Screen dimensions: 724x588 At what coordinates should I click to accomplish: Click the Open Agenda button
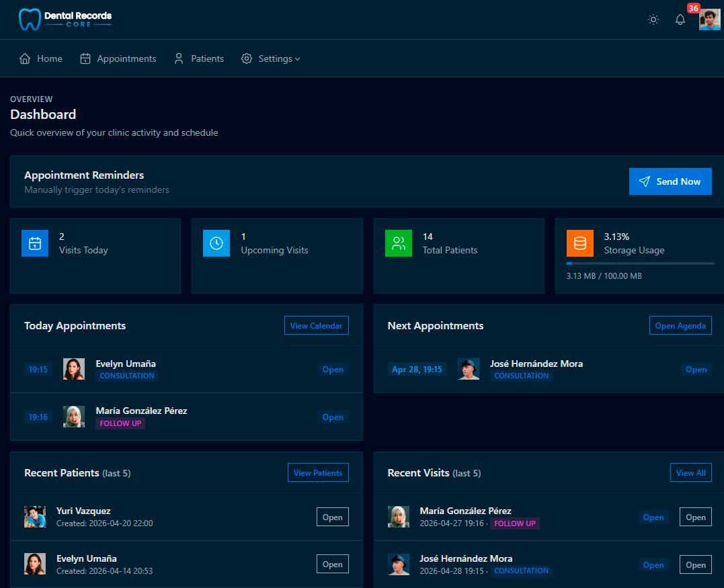click(680, 325)
